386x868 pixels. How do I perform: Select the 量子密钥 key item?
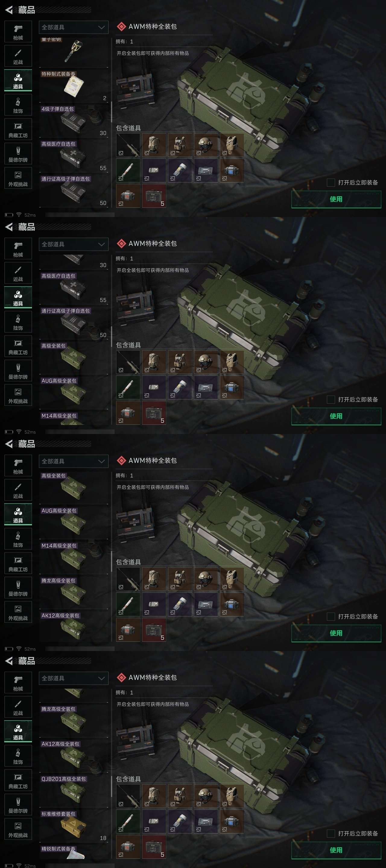pyautogui.click(x=74, y=52)
